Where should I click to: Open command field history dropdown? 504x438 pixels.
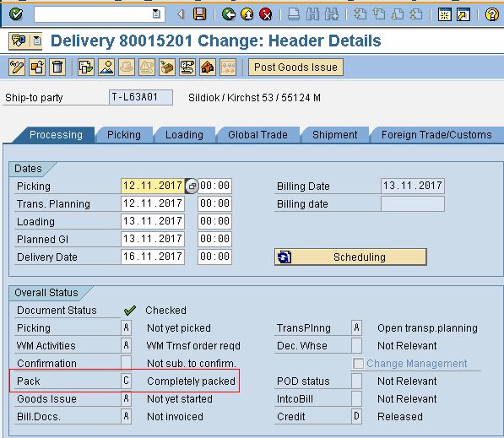click(x=156, y=14)
